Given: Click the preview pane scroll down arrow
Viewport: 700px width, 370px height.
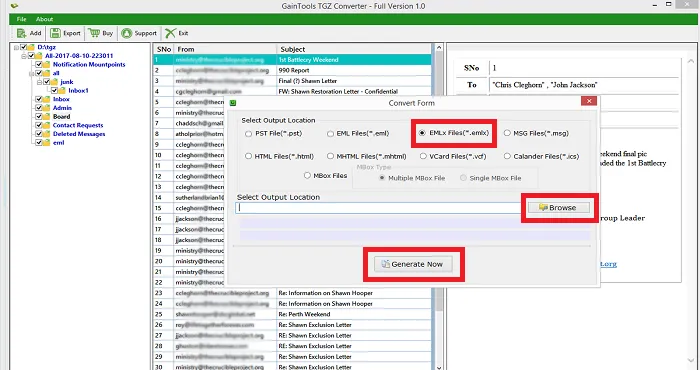Looking at the screenshot, I should coord(692,361).
